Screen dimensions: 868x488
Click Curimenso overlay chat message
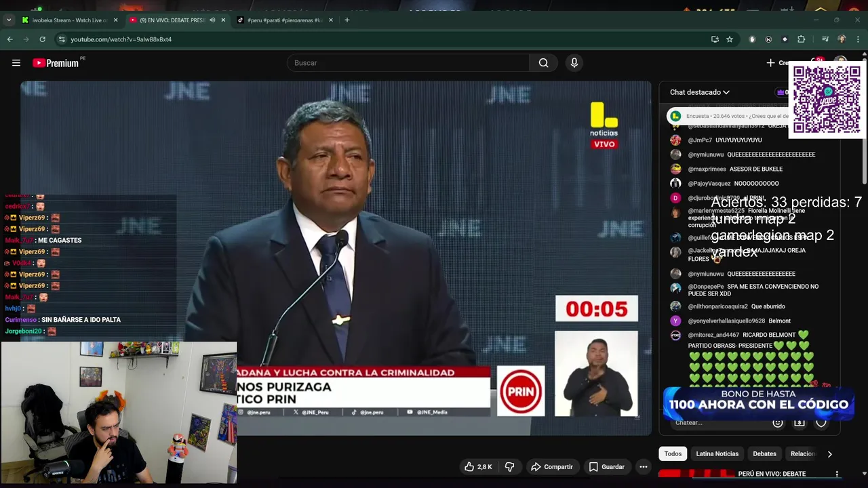click(x=63, y=320)
